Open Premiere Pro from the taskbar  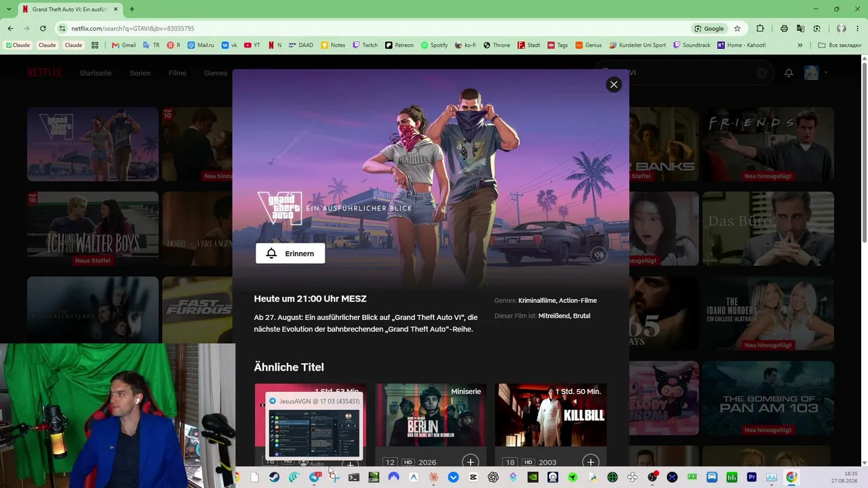click(751, 477)
